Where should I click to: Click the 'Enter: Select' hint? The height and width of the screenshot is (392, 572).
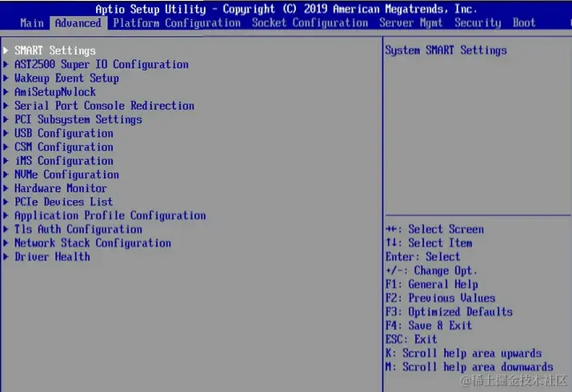422,257
